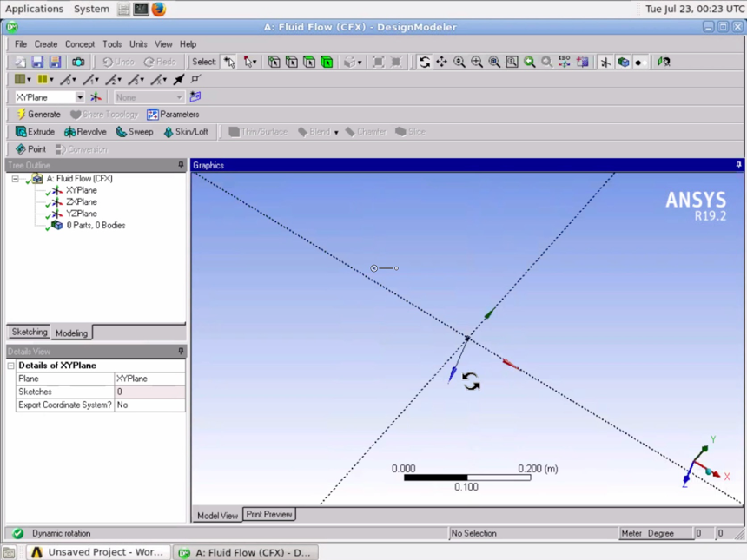747x560 pixels.
Task: Select ZXPlane in the tree outline
Action: pyautogui.click(x=81, y=202)
